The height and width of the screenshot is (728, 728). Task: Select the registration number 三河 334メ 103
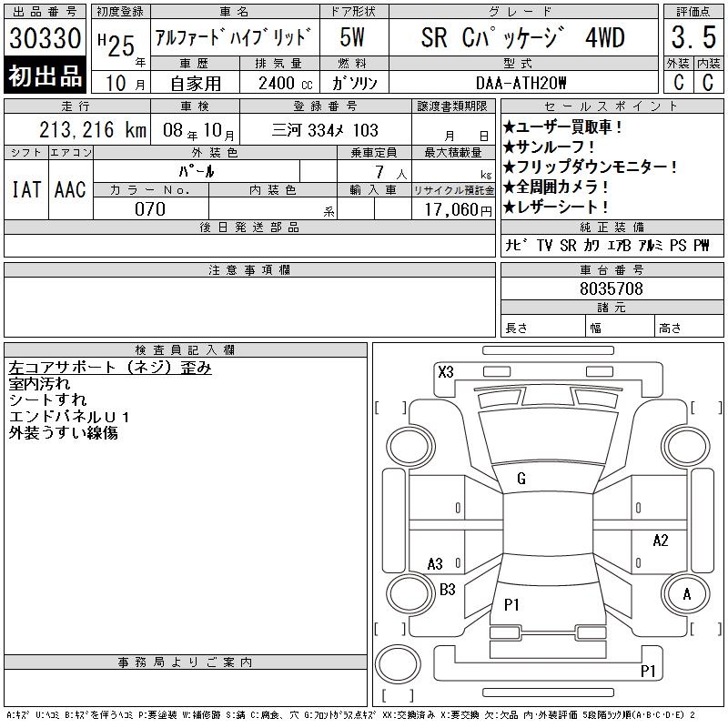coord(325,130)
